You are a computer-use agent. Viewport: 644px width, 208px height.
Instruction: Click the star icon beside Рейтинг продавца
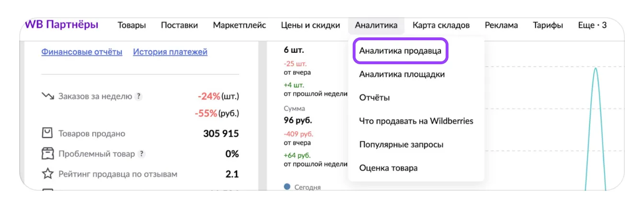click(47, 174)
